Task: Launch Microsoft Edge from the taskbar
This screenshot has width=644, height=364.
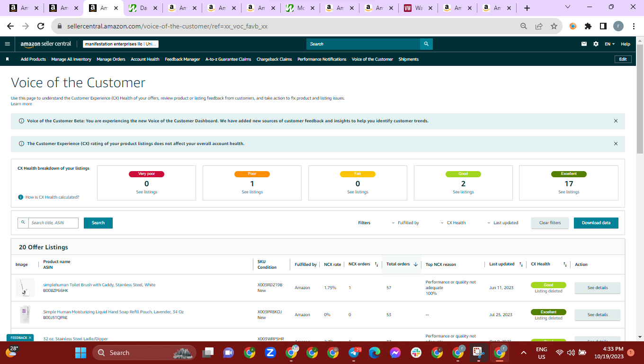Action: pyautogui.click(x=375, y=353)
